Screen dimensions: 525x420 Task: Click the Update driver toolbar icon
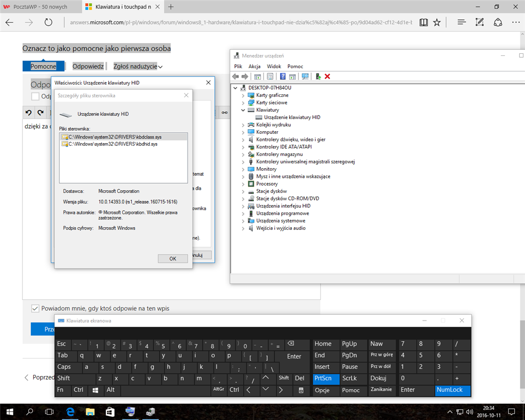(318, 76)
